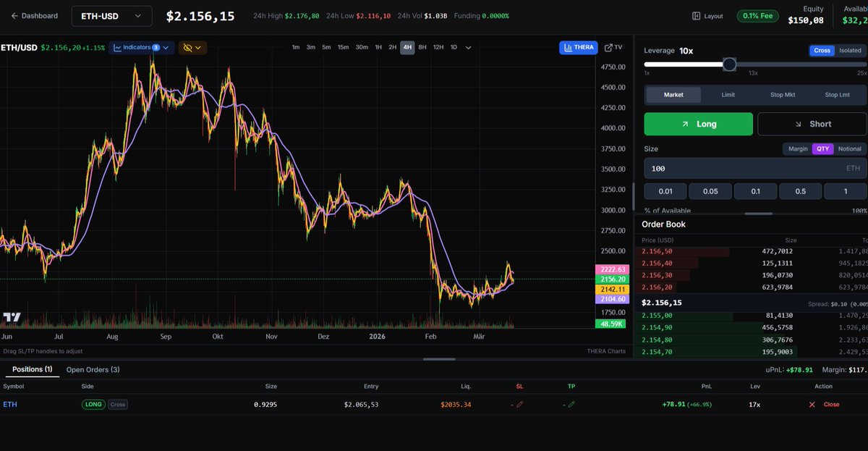Toggle the hidden-eye visibility dropdown
The image size is (868, 451).
(192, 48)
